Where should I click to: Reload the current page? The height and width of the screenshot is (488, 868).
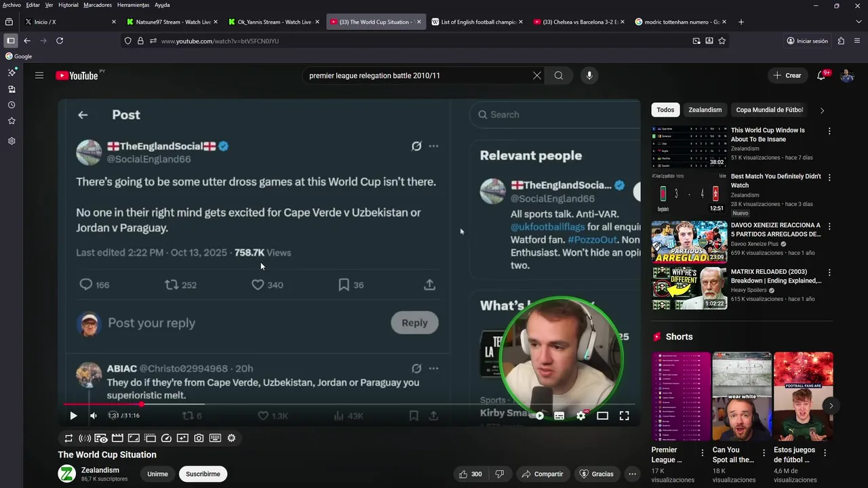[x=60, y=41]
